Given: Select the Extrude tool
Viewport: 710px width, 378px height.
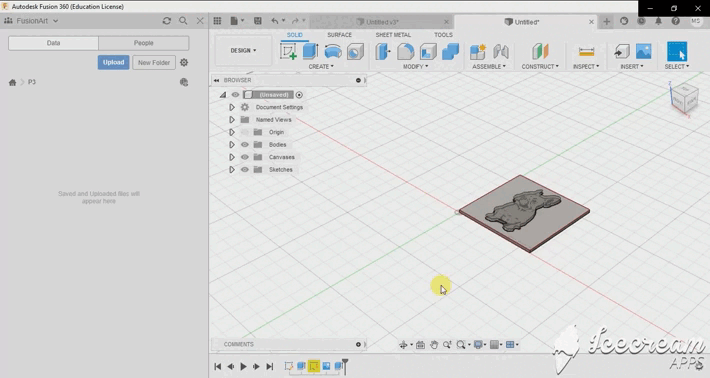Looking at the screenshot, I should [311, 51].
